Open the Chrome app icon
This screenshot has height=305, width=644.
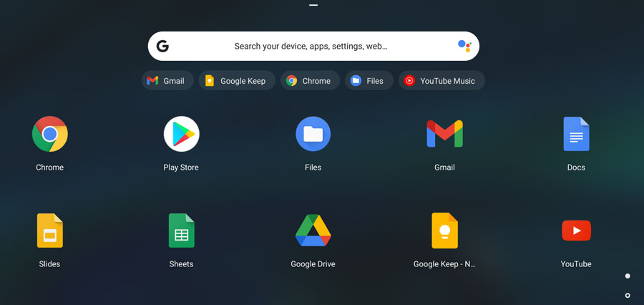click(49, 135)
